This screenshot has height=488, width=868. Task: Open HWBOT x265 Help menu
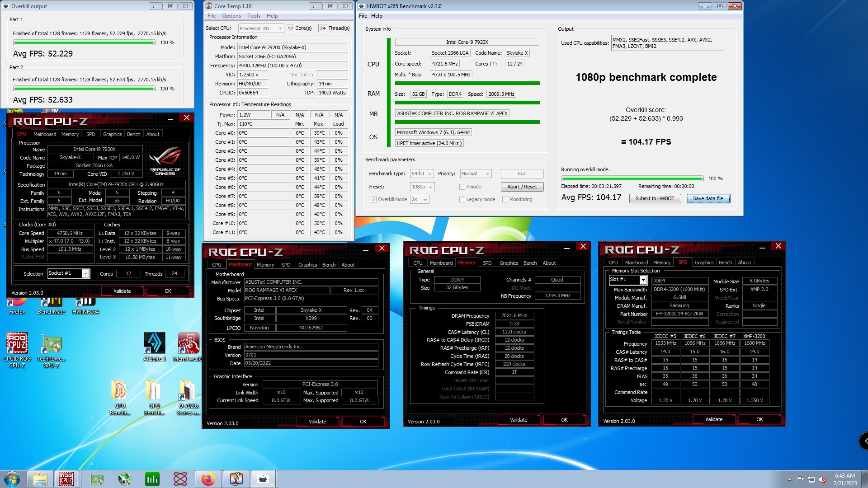(x=377, y=16)
